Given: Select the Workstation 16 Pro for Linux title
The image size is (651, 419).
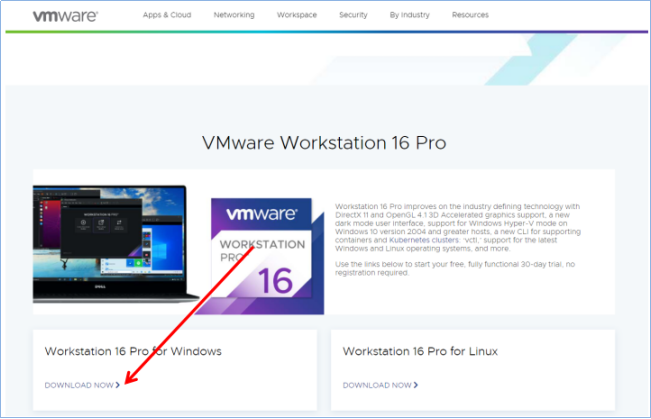Looking at the screenshot, I should pos(420,351).
